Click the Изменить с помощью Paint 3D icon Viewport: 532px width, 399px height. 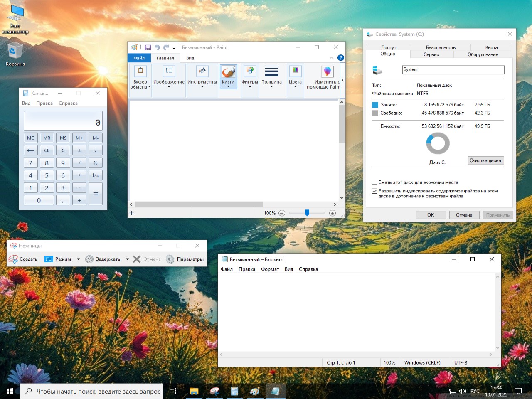click(x=328, y=71)
